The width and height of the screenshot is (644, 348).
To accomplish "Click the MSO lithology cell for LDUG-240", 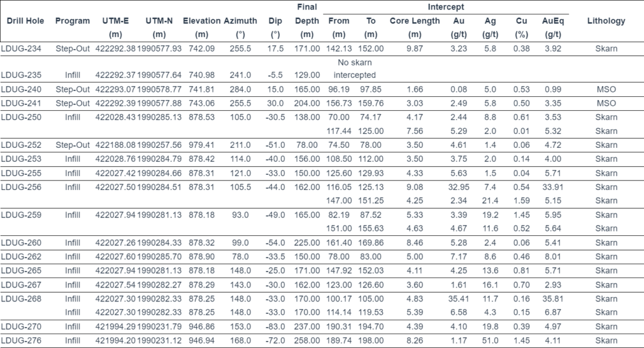I will [607, 89].
